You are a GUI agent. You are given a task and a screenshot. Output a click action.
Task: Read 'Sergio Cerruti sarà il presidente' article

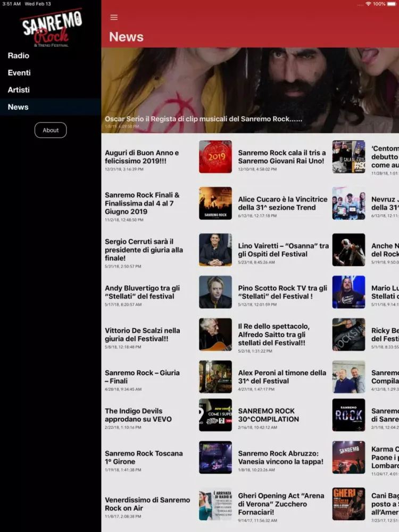[x=144, y=250]
